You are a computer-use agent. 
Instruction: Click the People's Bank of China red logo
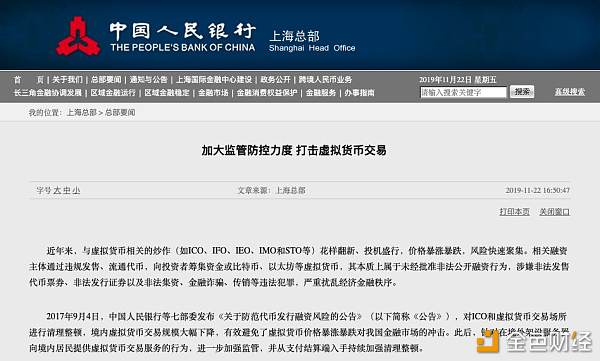(78, 36)
